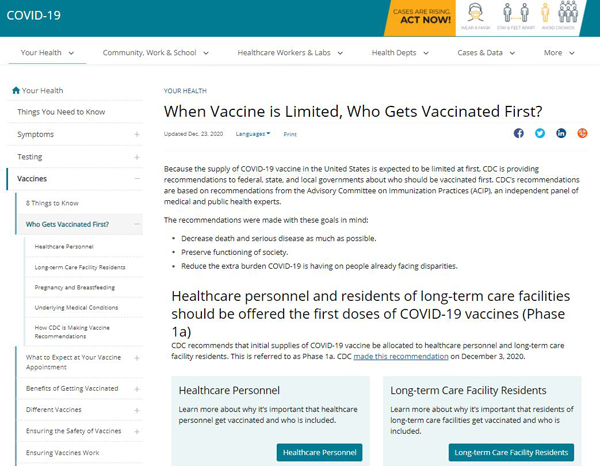Viewport: 600px width, 466px height.
Task: Collapse the Vaccines sidebar section
Action: coord(137,179)
